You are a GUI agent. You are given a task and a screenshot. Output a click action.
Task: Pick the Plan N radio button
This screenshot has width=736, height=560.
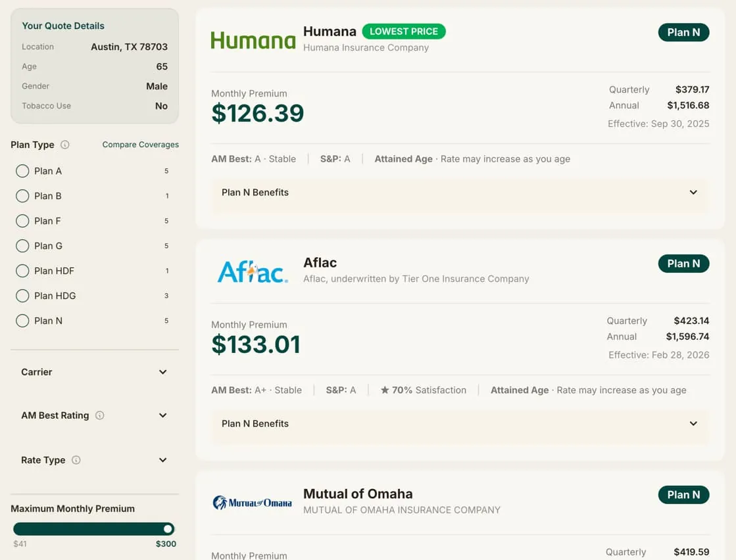(22, 320)
